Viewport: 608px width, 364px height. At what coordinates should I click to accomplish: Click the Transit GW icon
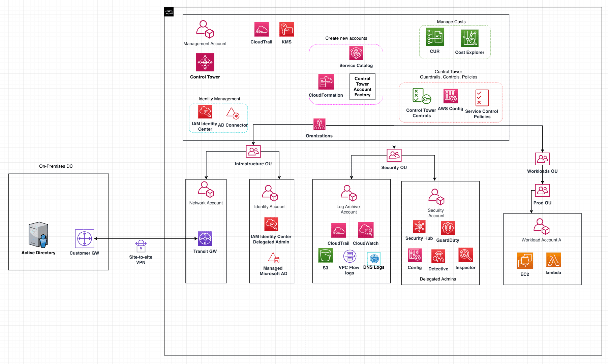(205, 238)
